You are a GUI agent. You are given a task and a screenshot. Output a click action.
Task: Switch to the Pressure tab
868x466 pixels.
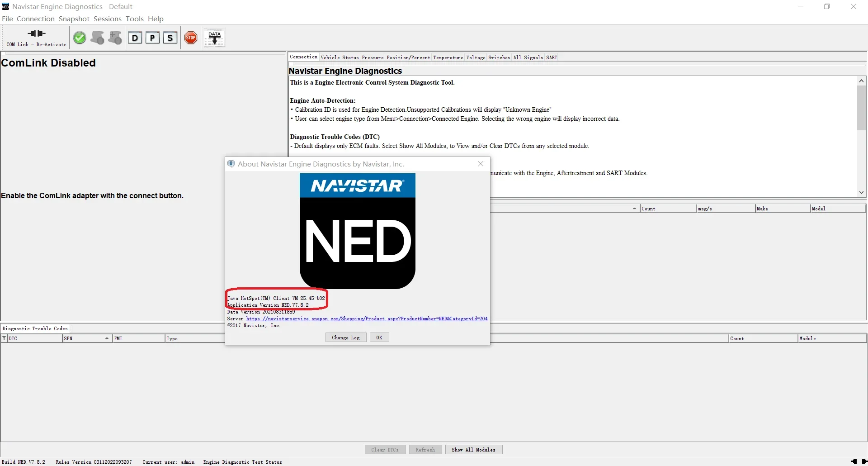click(373, 57)
